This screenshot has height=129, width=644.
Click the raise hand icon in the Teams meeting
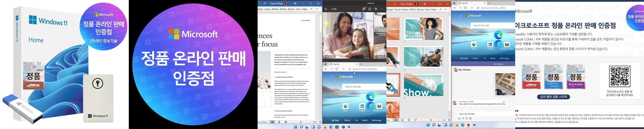coord(376,9)
